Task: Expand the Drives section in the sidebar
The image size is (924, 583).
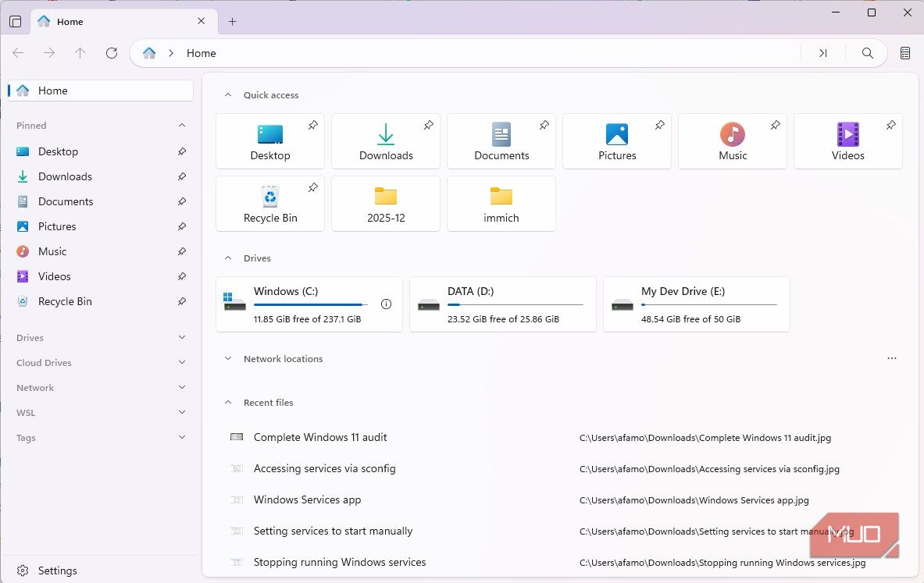Action: pyautogui.click(x=182, y=337)
